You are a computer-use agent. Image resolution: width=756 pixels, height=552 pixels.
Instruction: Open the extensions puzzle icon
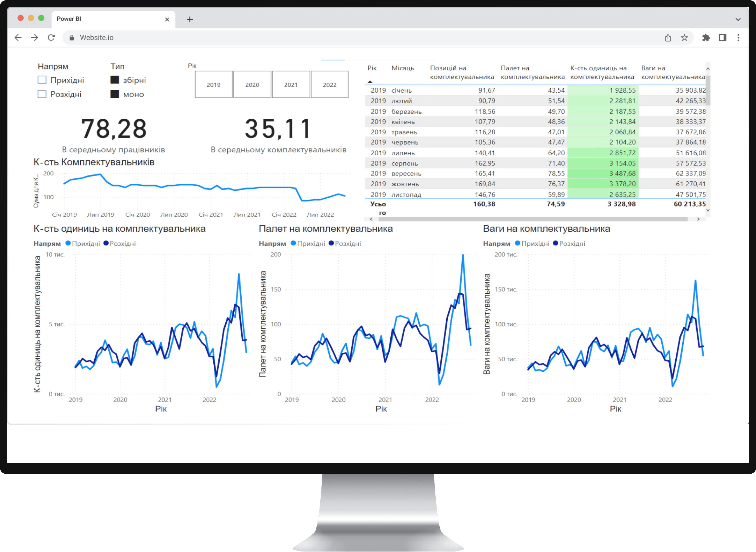point(706,38)
